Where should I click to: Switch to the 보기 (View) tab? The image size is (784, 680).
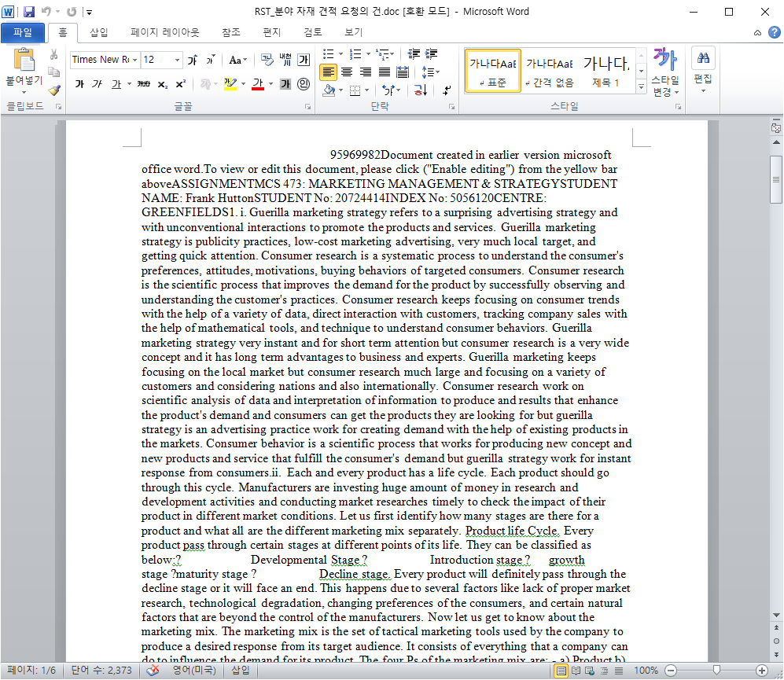(x=354, y=32)
